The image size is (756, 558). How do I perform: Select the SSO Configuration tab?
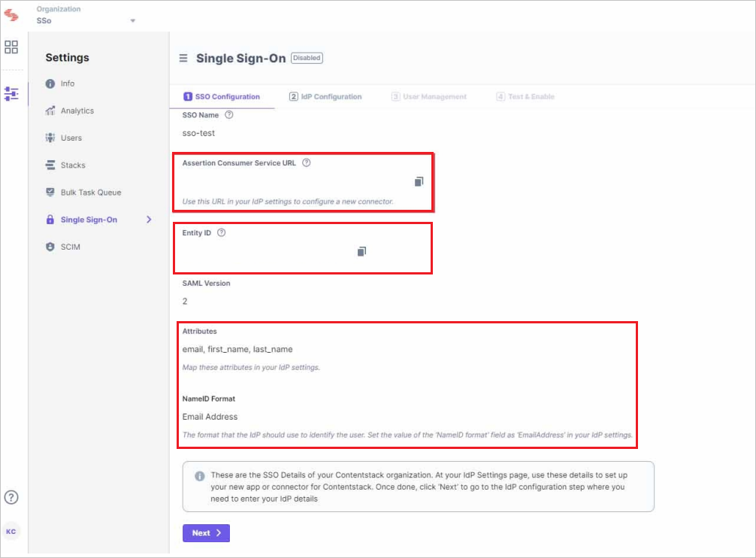click(222, 97)
